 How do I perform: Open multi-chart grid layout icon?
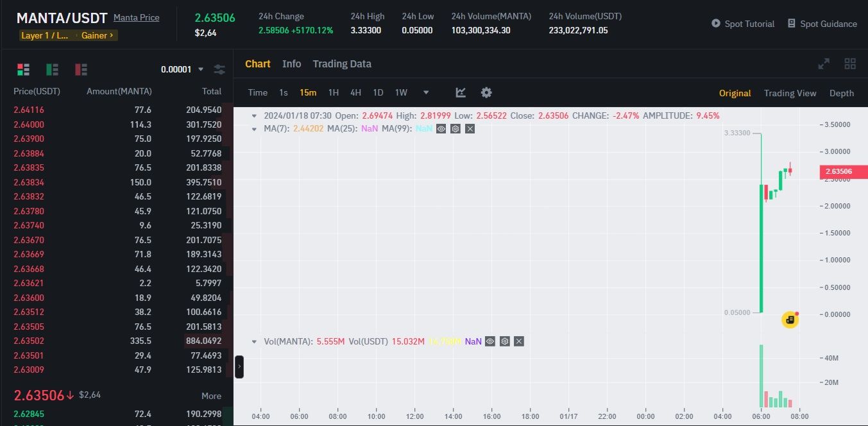[x=850, y=64]
